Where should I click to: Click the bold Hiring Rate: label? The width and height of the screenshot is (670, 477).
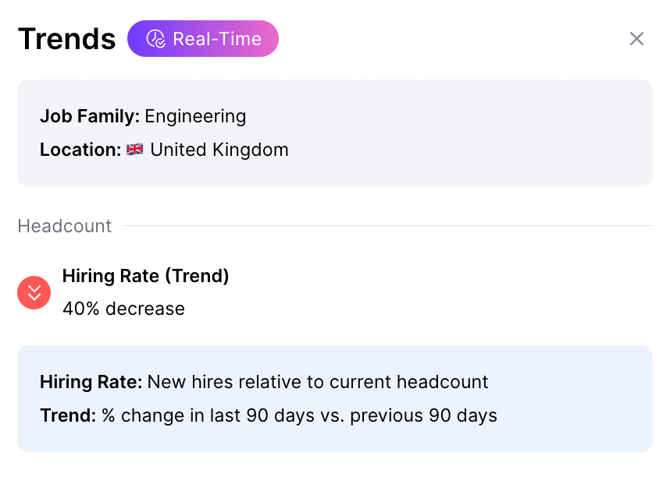(91, 382)
